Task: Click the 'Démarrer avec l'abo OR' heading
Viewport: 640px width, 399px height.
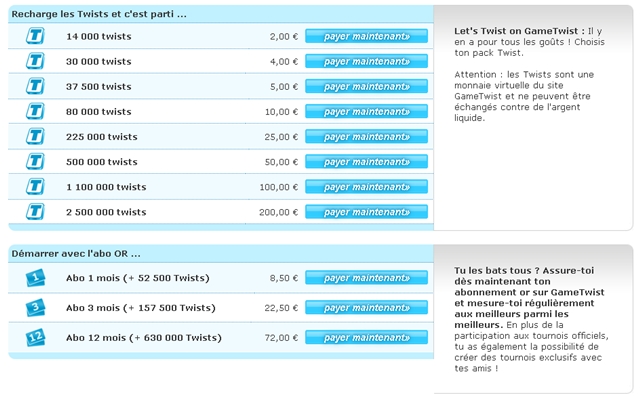Action: pyautogui.click(x=76, y=253)
